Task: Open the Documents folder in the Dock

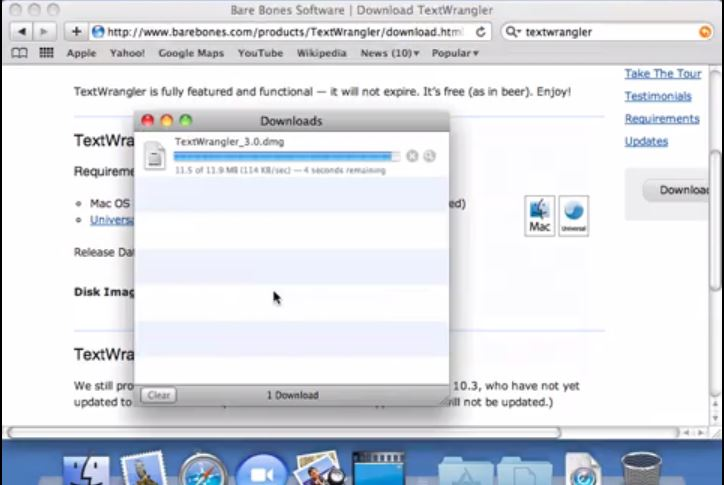Action: 525,471
